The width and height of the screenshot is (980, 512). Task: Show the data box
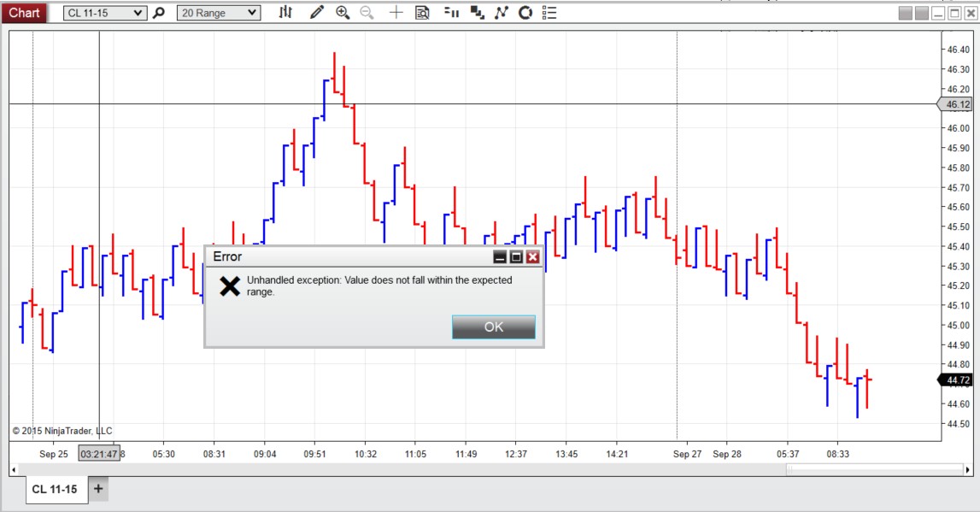point(422,13)
